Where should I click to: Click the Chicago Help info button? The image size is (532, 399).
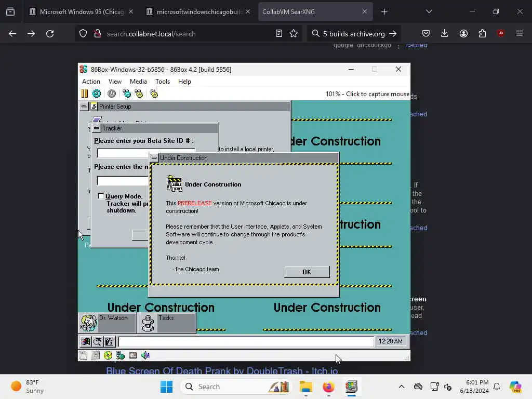[109, 341]
